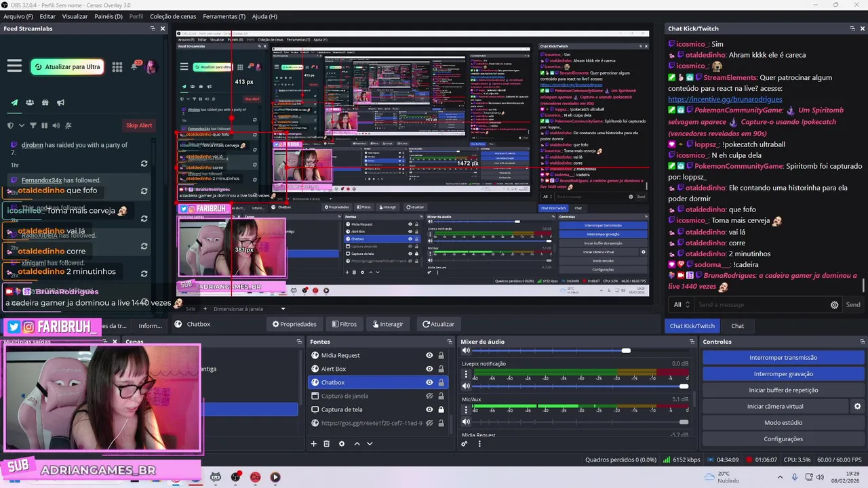Open the Streamlabs profile avatar
Screen dimensions: 868x488
(x=151, y=66)
